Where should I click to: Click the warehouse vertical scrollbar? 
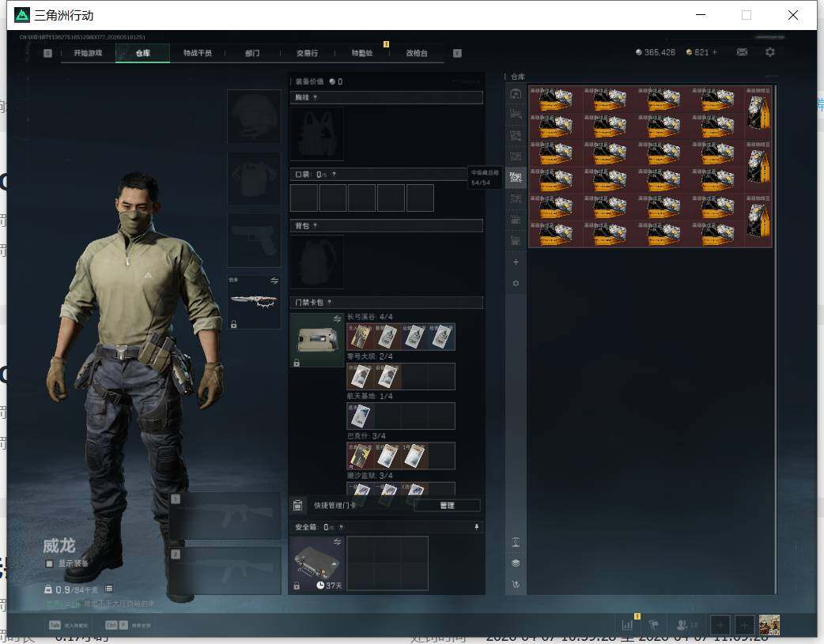point(775,339)
